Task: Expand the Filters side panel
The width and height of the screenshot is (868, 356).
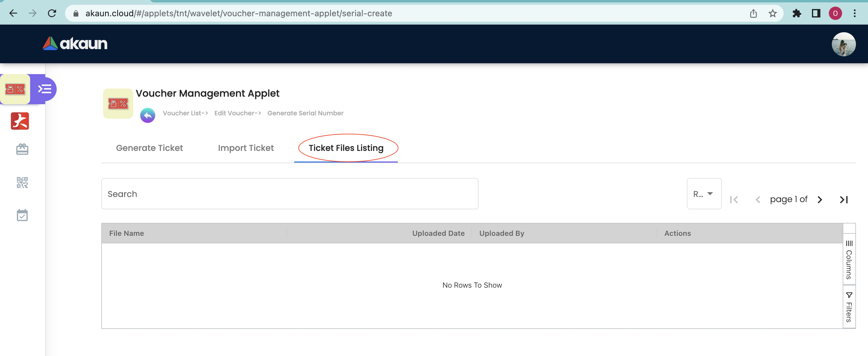Action: coord(849,307)
